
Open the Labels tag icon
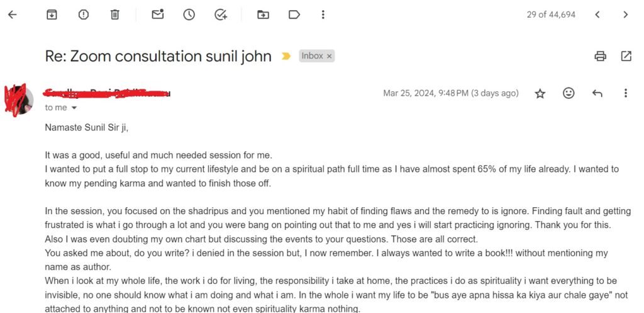[x=294, y=14]
